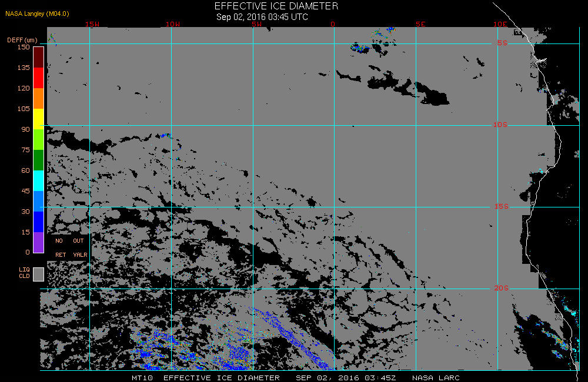
Task: Click the 60 scale value
Action: [25, 171]
